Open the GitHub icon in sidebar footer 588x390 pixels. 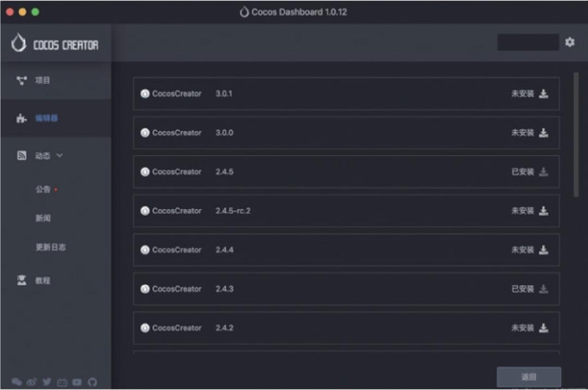[92, 382]
